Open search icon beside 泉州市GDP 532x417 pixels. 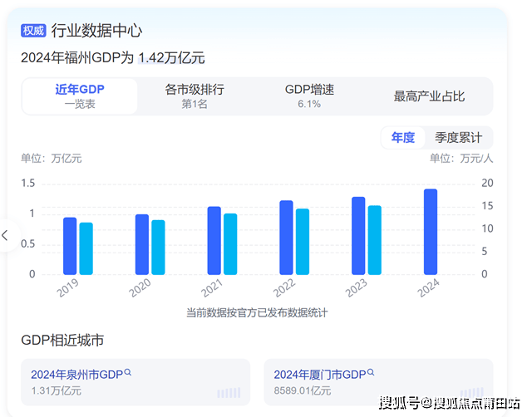(x=128, y=372)
